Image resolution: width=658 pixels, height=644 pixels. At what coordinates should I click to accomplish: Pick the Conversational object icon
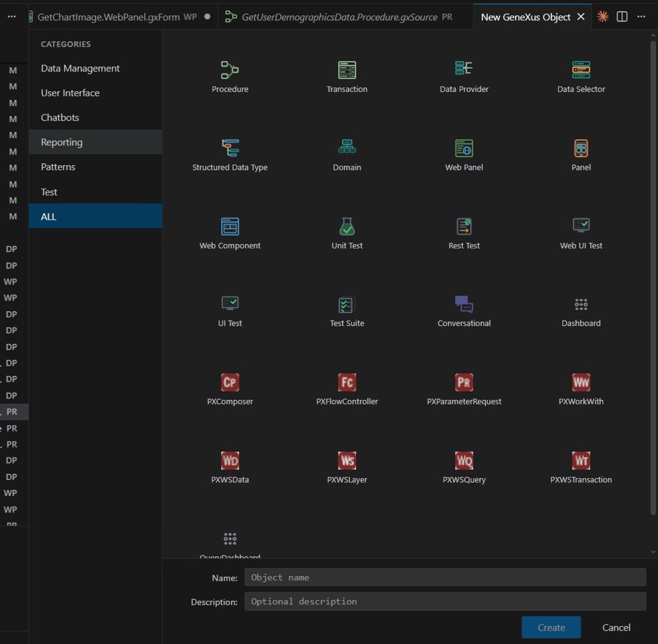pyautogui.click(x=464, y=304)
